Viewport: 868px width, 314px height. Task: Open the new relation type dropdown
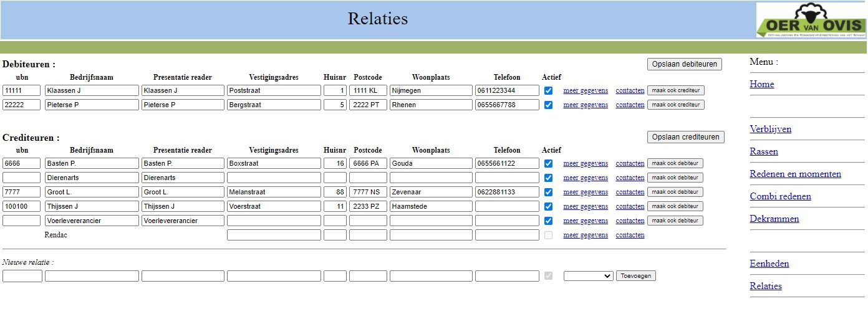click(x=588, y=276)
